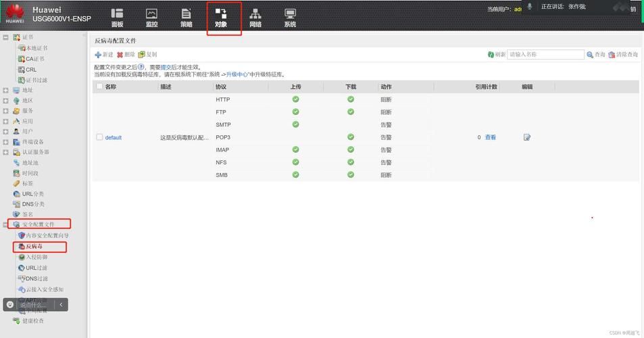Click the DNS过滤 icon
644x338 pixels.
click(22, 279)
